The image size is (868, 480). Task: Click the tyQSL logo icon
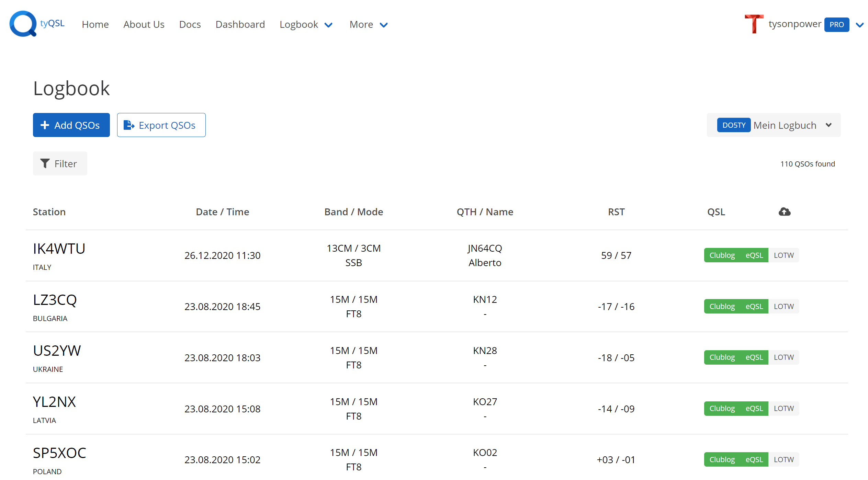pyautogui.click(x=23, y=24)
